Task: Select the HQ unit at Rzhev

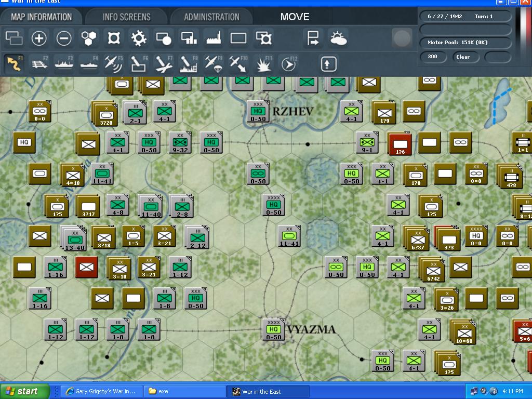Action: coord(258,112)
